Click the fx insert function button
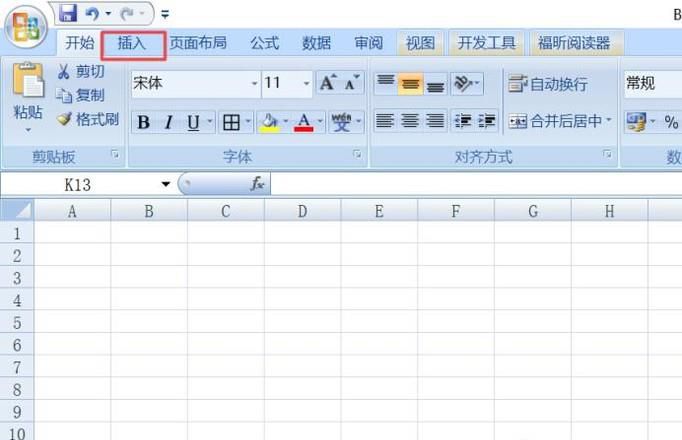 click(257, 184)
